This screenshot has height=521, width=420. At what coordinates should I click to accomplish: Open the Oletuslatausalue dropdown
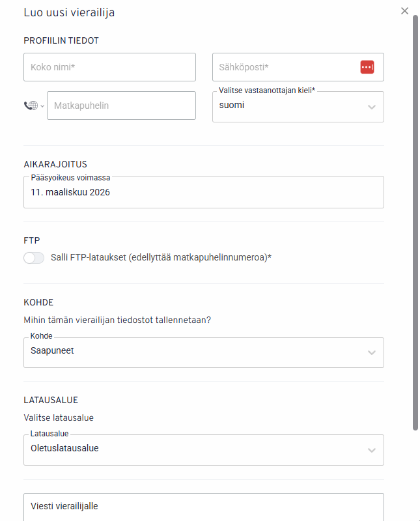[195, 449]
